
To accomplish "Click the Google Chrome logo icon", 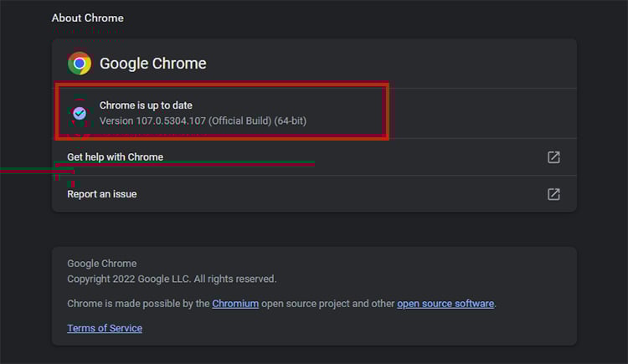I will click(x=80, y=64).
